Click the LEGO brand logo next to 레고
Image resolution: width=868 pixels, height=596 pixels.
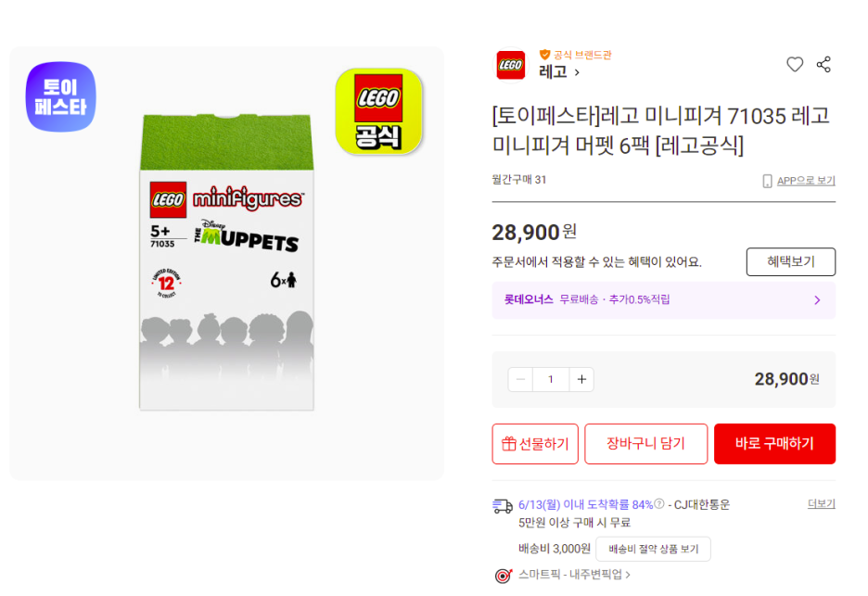click(x=510, y=65)
